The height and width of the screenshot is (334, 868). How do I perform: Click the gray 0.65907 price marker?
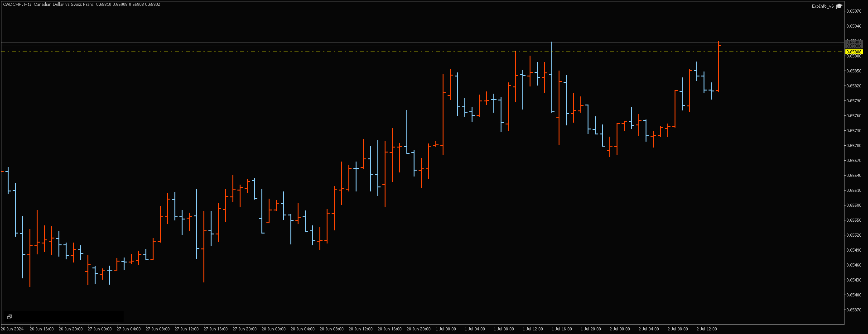pyautogui.click(x=854, y=42)
